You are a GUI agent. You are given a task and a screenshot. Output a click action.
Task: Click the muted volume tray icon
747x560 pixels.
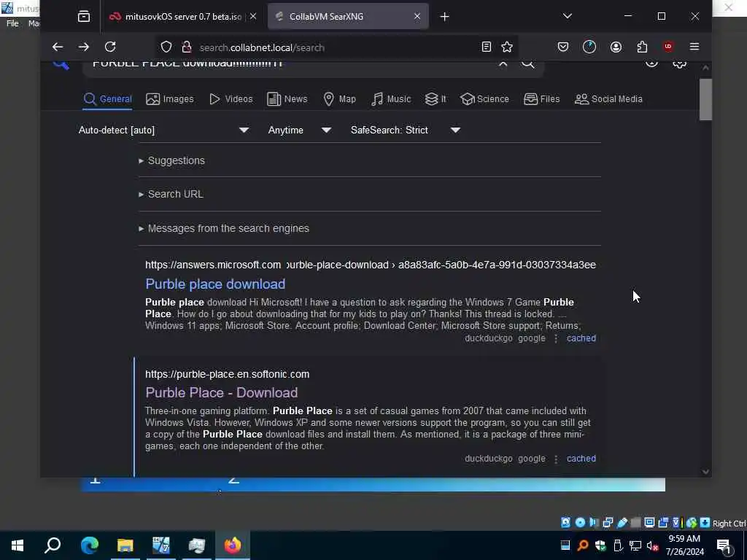(652, 545)
